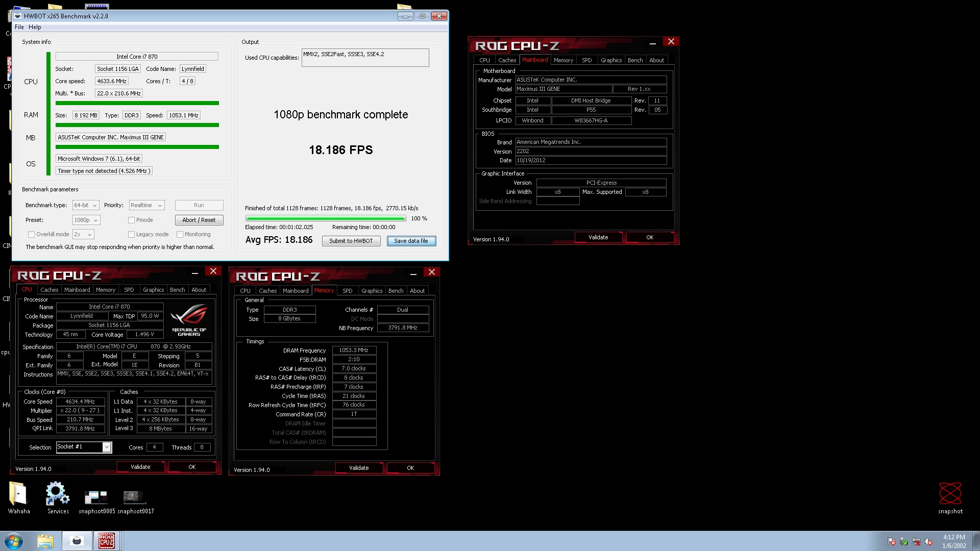Click Validate in CPU tab window
Image resolution: width=980 pixels, height=551 pixels.
140,467
